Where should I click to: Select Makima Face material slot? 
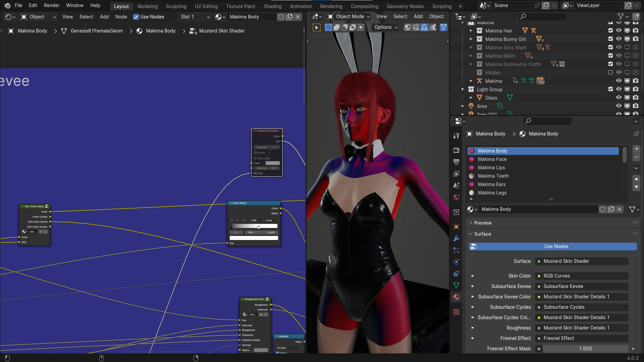pyautogui.click(x=492, y=159)
